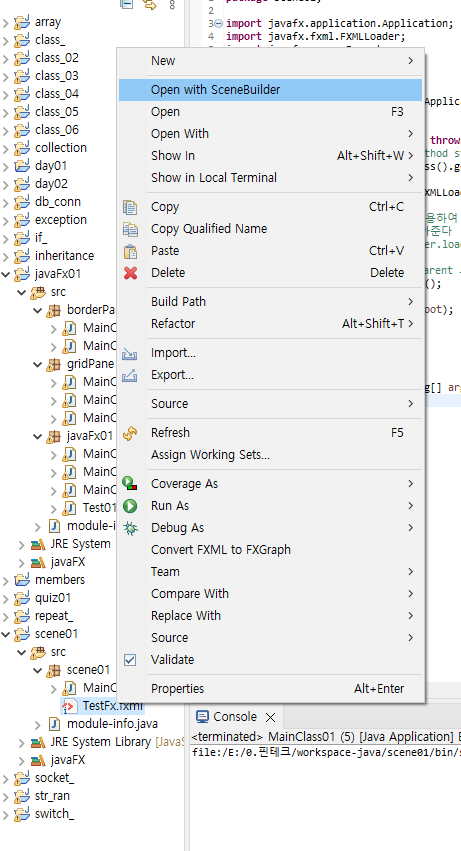The height and width of the screenshot is (851, 461).
Task: Click the members project folder icon
Action: coord(22,580)
